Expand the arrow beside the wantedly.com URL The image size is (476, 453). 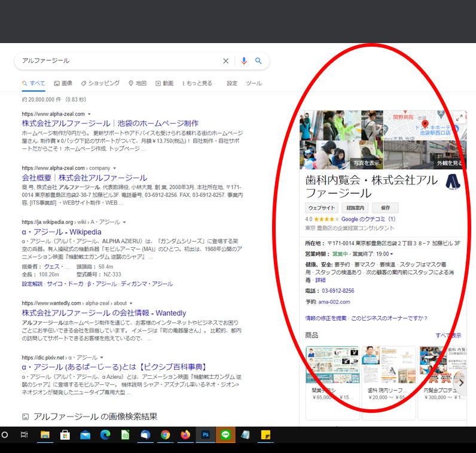click(131, 303)
